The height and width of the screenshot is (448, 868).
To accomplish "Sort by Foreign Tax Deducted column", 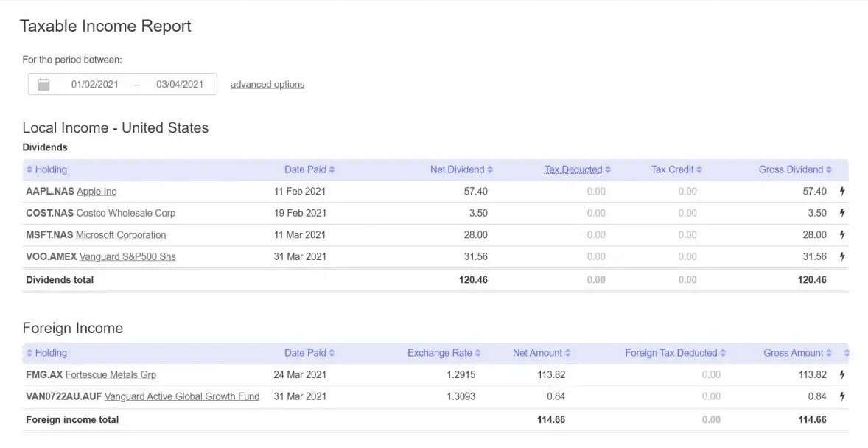I will (x=676, y=353).
